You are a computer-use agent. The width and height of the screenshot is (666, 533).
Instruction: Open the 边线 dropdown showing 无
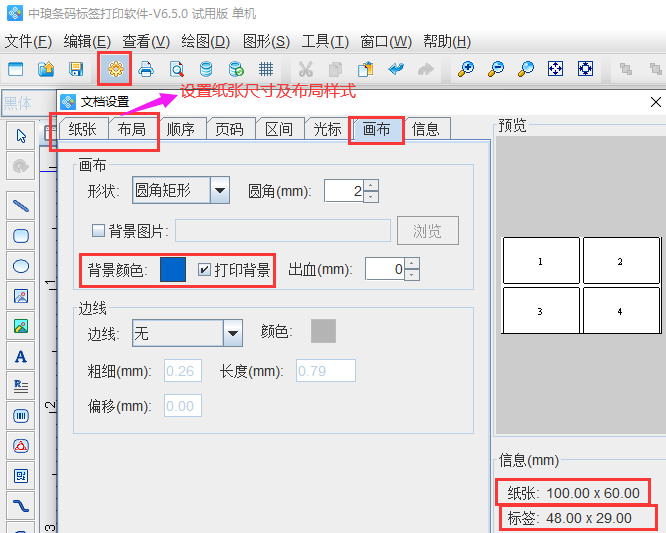pyautogui.click(x=187, y=333)
